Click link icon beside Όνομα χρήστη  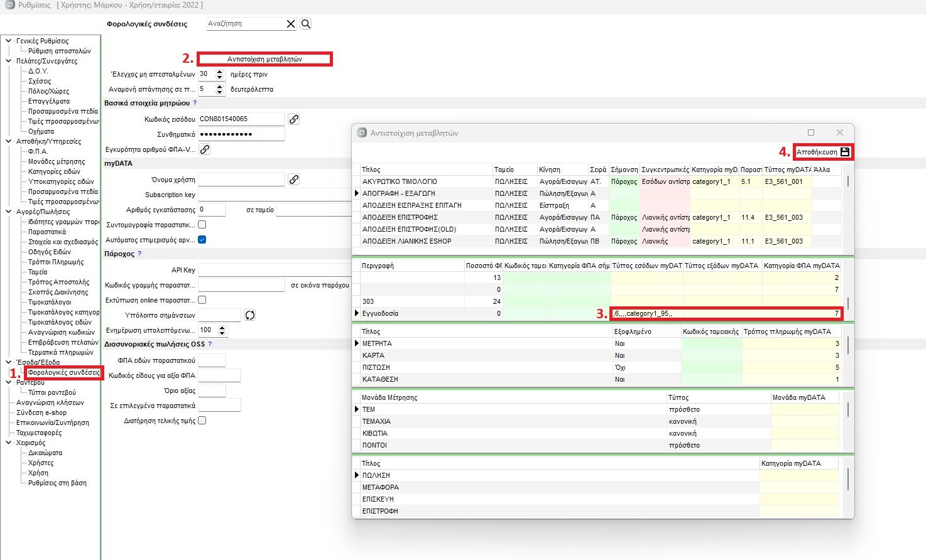(293, 180)
